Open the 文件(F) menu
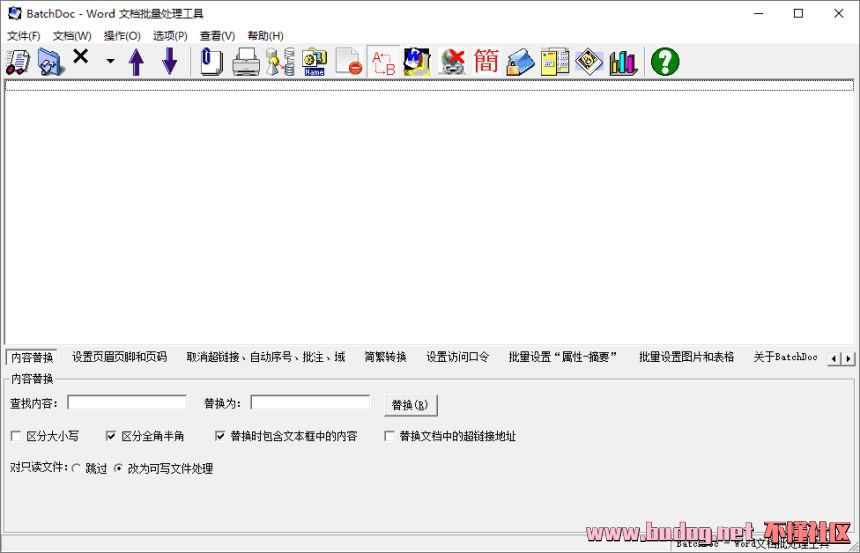The width and height of the screenshot is (860, 553). [24, 36]
